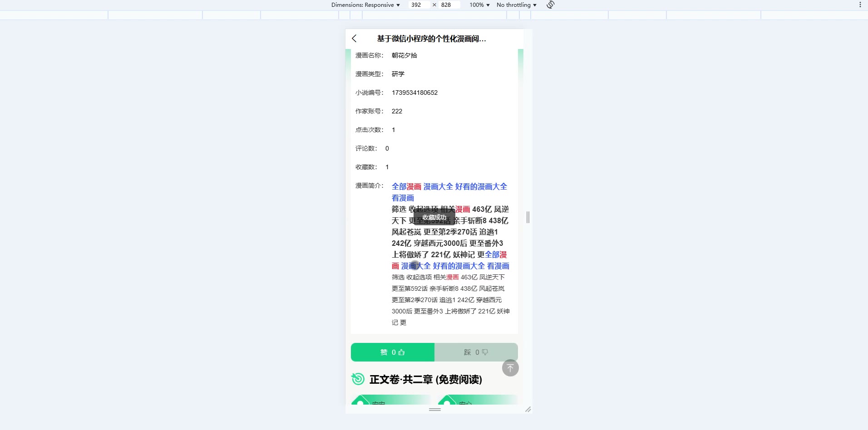Image resolution: width=868 pixels, height=430 pixels.
Task: Click the width input field 392
Action: tap(419, 5)
